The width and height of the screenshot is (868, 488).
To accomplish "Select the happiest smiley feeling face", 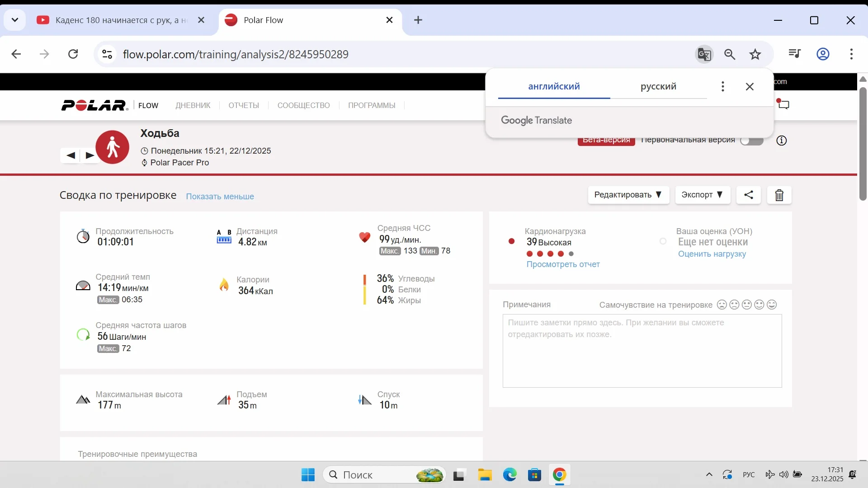I will [x=772, y=305].
